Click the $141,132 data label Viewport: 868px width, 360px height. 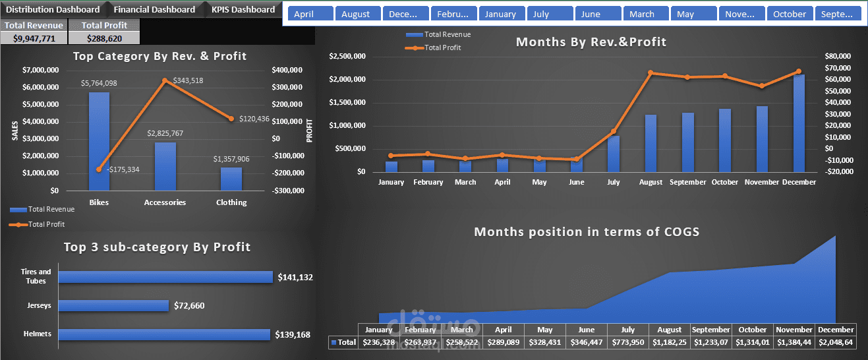coord(295,278)
